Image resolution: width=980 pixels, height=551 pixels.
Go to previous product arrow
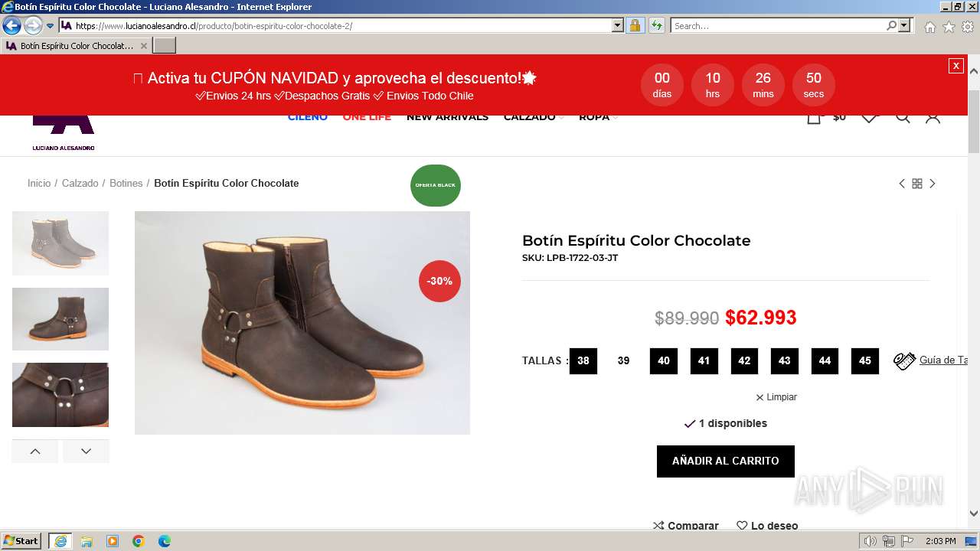pyautogui.click(x=902, y=184)
